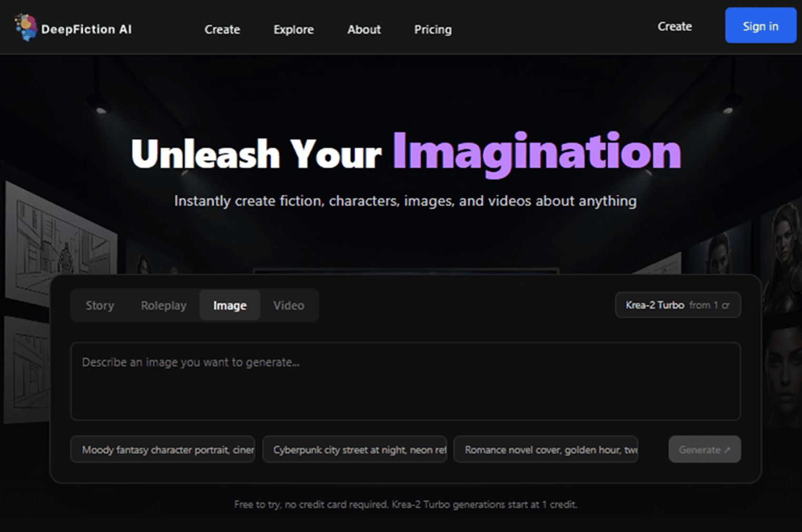Screen dimensions: 802x532
Task: Go to the Explore page
Action: pos(293,29)
